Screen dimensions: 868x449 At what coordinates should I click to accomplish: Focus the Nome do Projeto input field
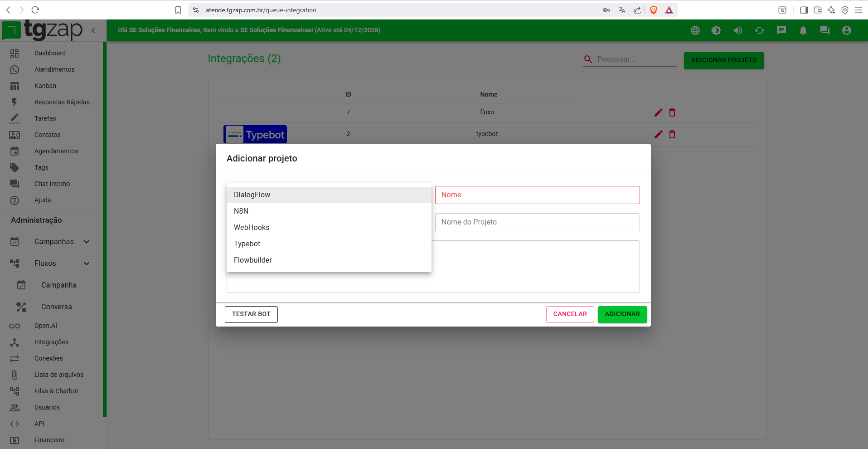point(537,222)
